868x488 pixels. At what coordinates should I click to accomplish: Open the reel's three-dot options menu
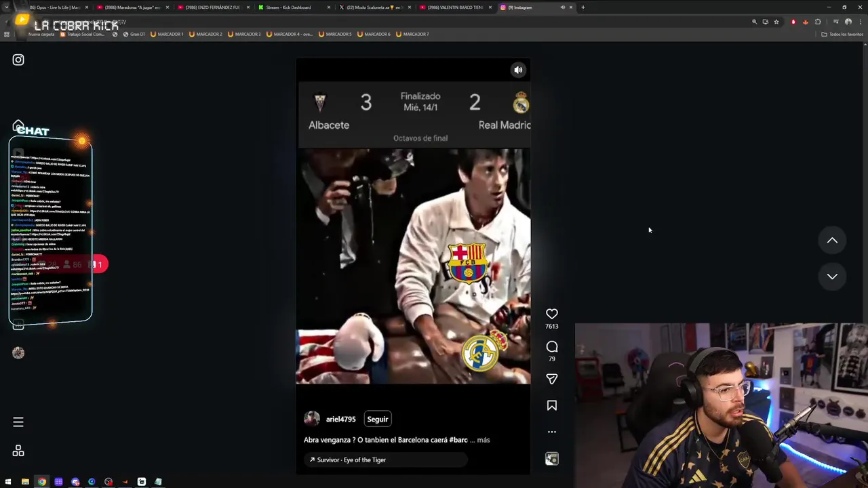click(x=552, y=432)
